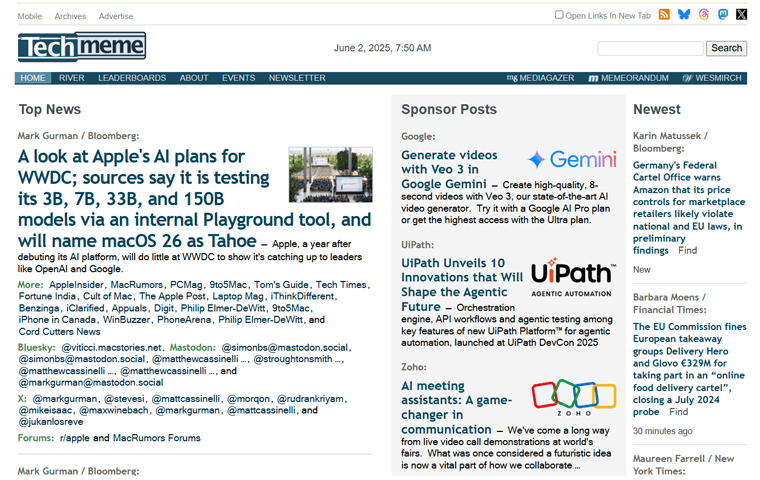This screenshot has height=480, width=760.
Task: Open the Mobile link at top
Action: click(x=30, y=16)
